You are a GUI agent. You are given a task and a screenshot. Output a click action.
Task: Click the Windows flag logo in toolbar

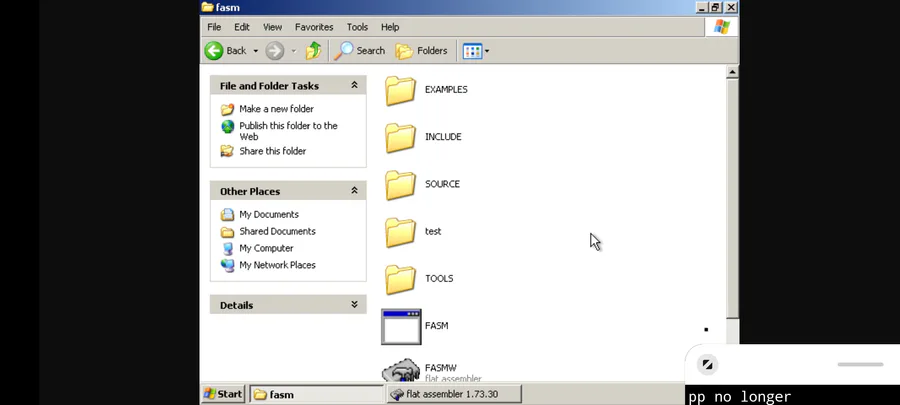pyautogui.click(x=721, y=27)
